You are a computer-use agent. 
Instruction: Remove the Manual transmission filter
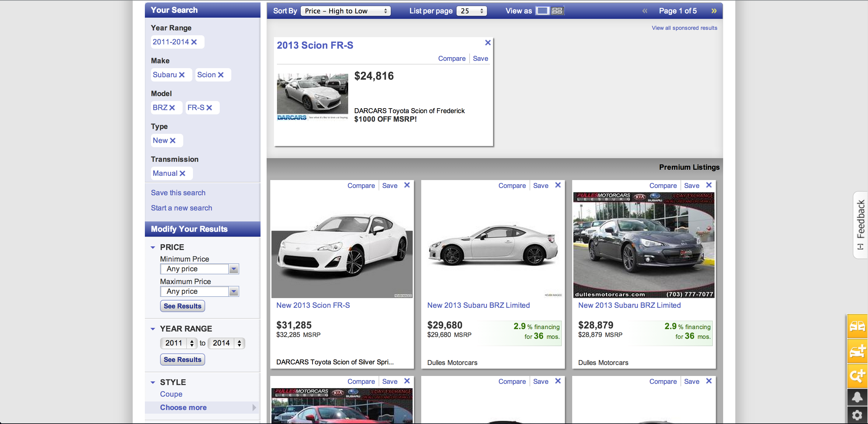point(182,173)
